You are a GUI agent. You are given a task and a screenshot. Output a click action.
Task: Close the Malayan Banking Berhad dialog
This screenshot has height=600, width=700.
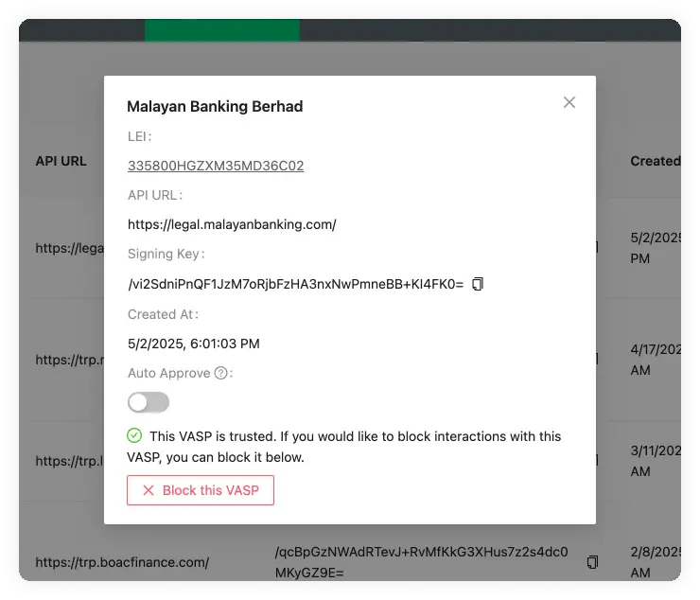(569, 102)
